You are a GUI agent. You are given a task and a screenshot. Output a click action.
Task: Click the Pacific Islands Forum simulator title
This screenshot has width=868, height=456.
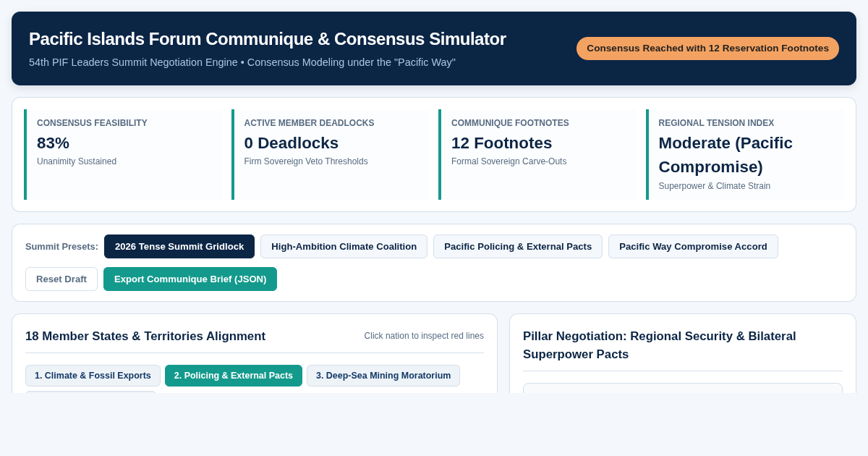268,39
